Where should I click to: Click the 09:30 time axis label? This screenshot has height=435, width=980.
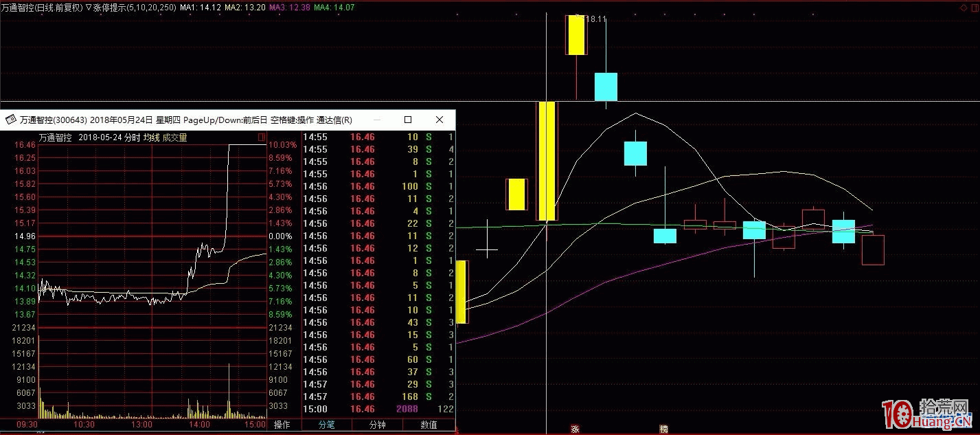(27, 425)
